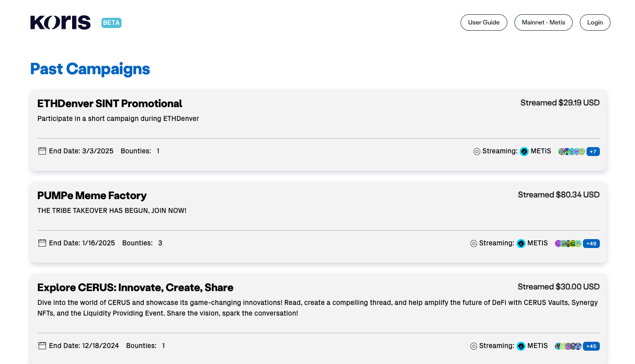Click the BETA badge

[x=111, y=23]
